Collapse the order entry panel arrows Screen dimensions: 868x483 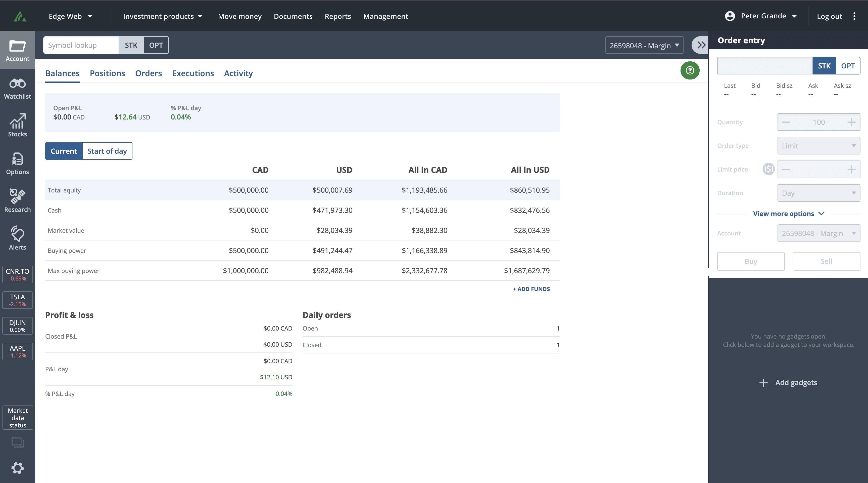701,45
